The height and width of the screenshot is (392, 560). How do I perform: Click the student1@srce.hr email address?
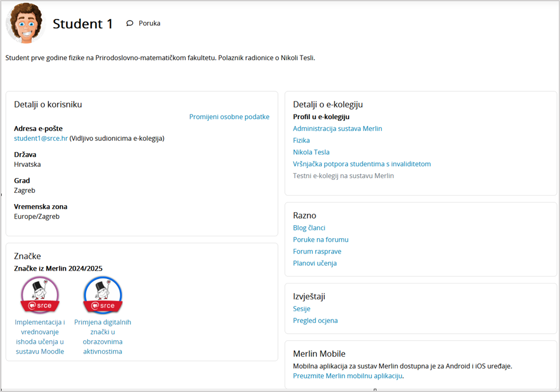click(41, 139)
